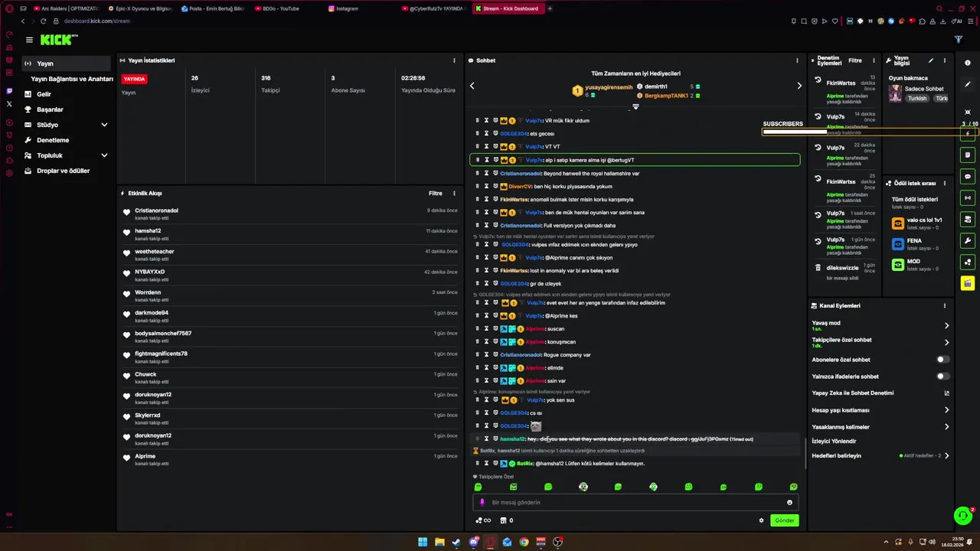The image size is (980, 551).
Task: Click filter funnel icon at top right
Action: (x=958, y=40)
